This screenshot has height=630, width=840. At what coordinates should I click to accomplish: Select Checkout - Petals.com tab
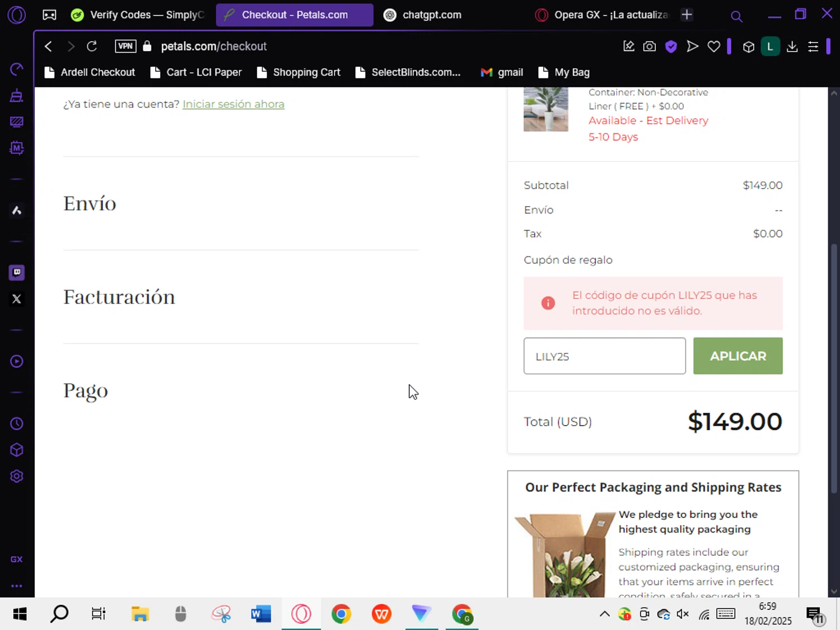tap(295, 15)
